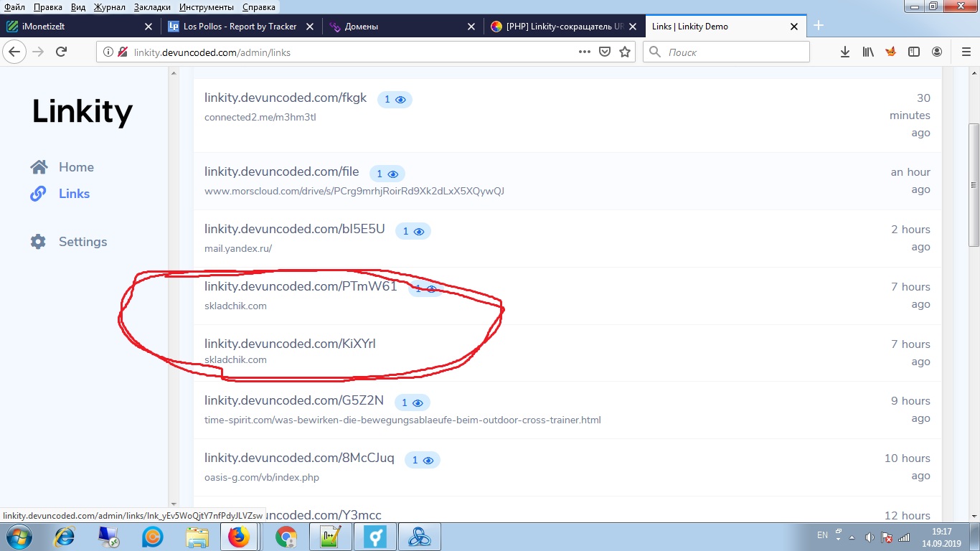Open a new browser tab
The image size is (980, 551).
coord(818,26)
